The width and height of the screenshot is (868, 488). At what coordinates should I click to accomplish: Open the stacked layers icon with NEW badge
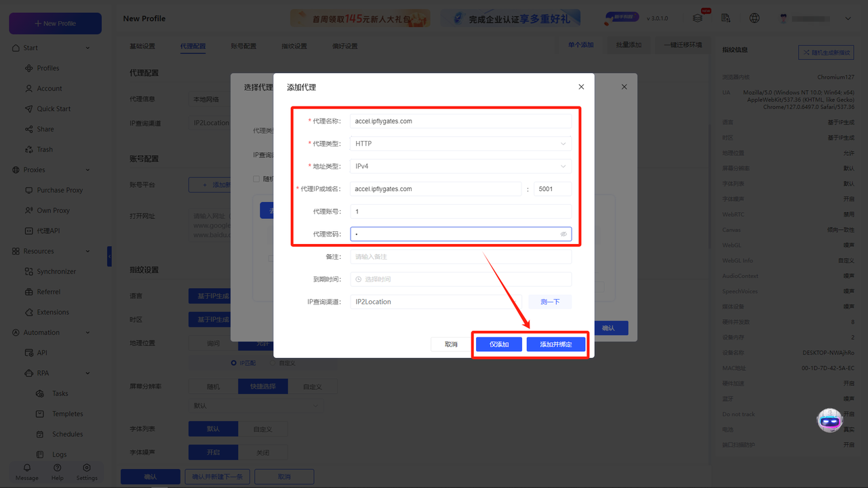click(x=698, y=18)
